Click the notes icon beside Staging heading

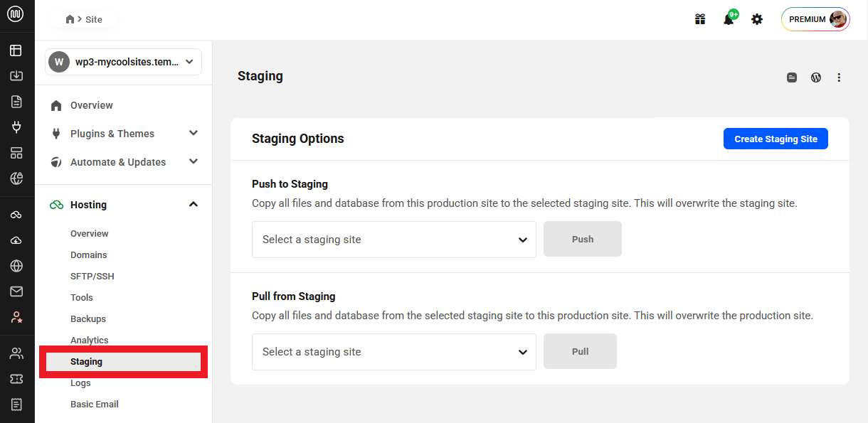tap(792, 77)
